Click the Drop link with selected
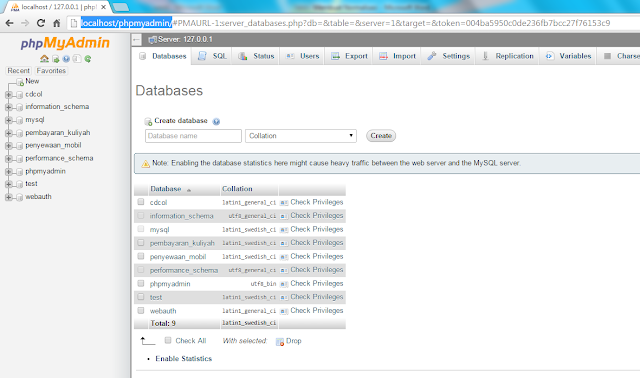This screenshot has width=640, height=378. 293,341
